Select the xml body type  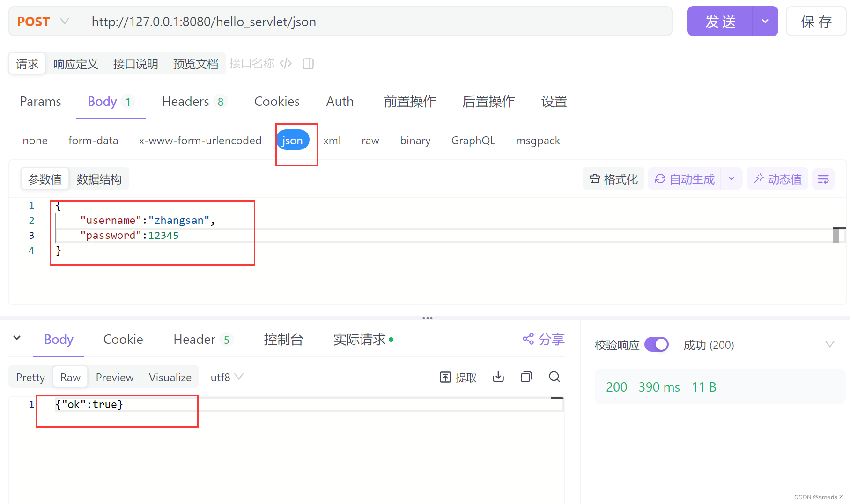tap(333, 140)
